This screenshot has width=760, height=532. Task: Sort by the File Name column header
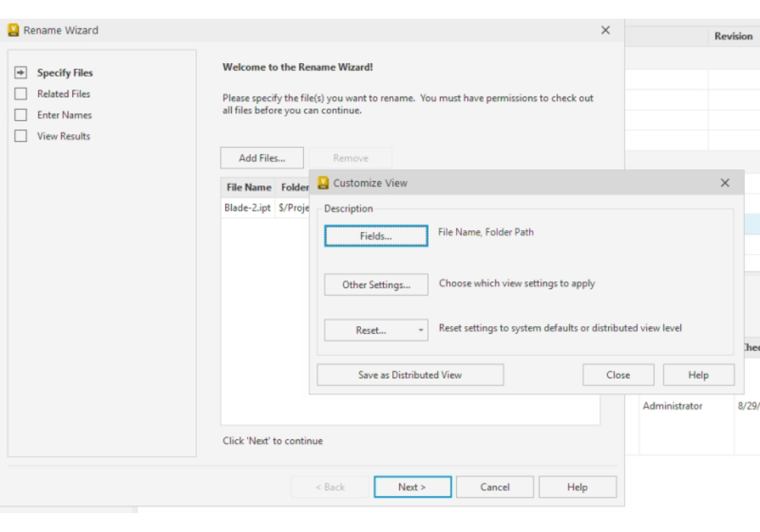249,187
